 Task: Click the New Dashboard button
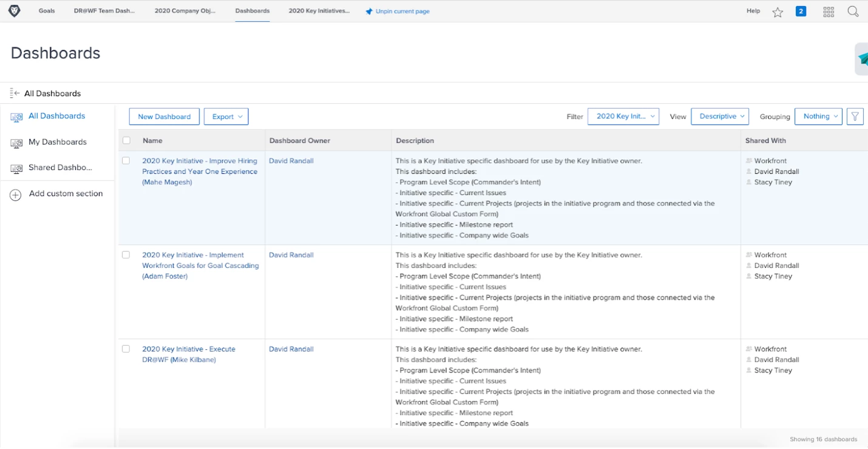(x=164, y=117)
